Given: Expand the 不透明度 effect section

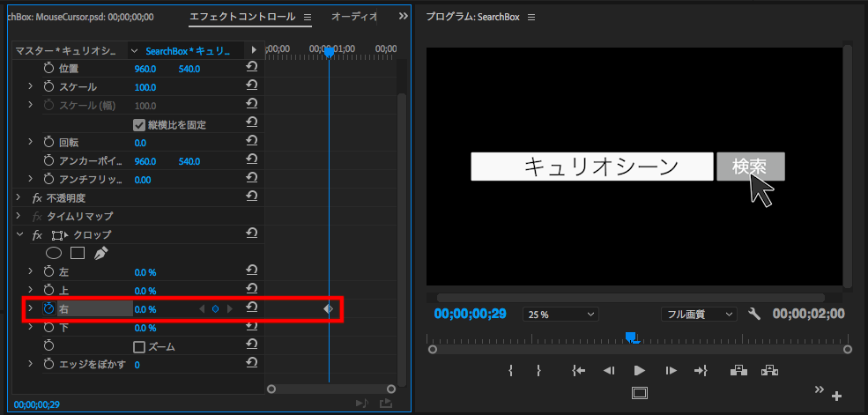Looking at the screenshot, I should pyautogui.click(x=19, y=197).
